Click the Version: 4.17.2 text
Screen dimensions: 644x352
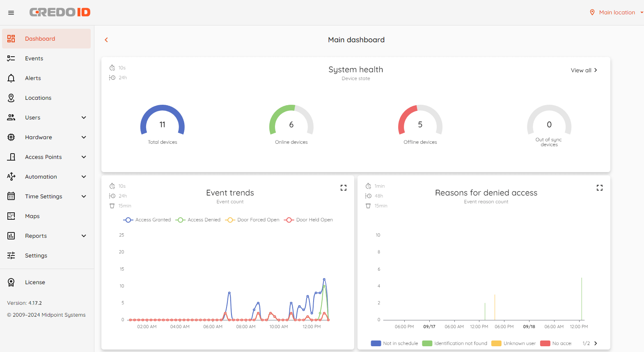(x=24, y=303)
